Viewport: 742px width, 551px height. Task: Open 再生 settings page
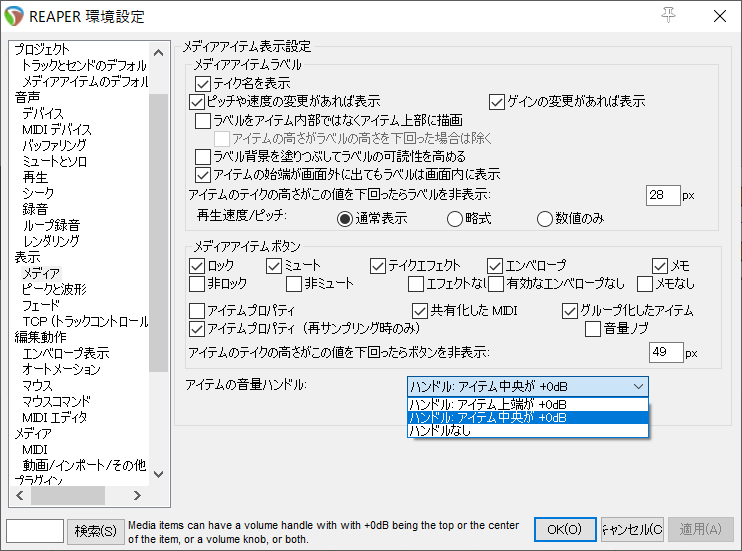pyautogui.click(x=35, y=178)
